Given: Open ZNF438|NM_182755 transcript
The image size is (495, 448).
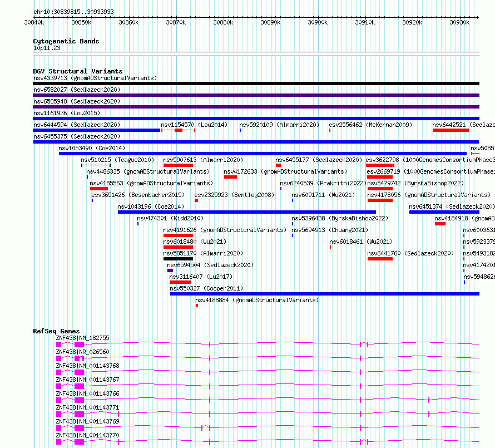Looking at the screenshot, I should [x=83, y=338].
